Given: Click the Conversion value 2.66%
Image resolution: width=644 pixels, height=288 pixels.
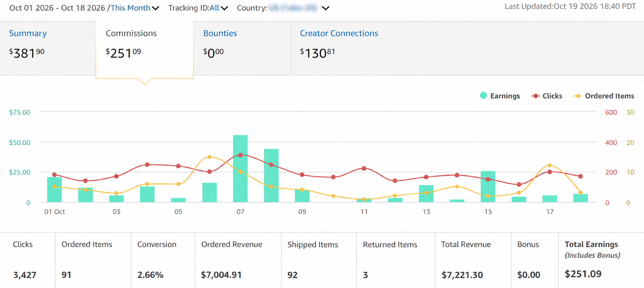Looking at the screenshot, I should point(150,275).
